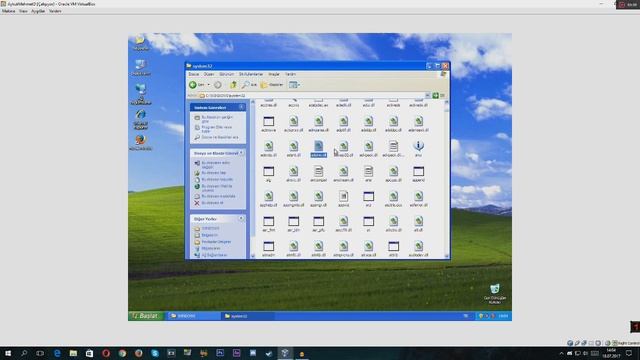Open Microsoft Store from host taskbar

89,353
